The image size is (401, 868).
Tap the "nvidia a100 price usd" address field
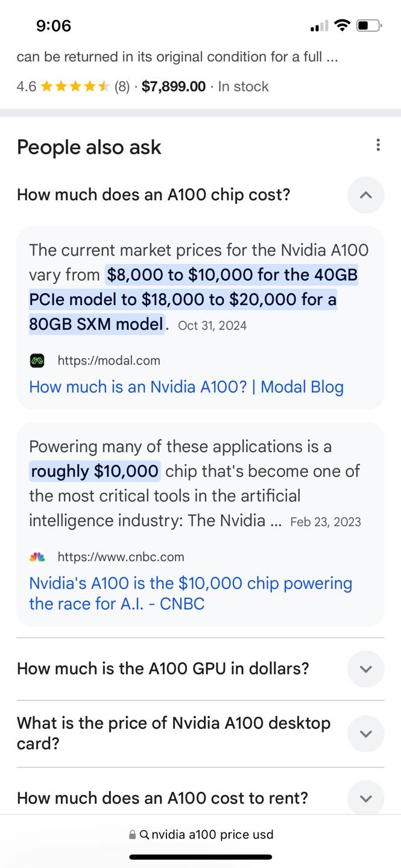click(x=212, y=835)
